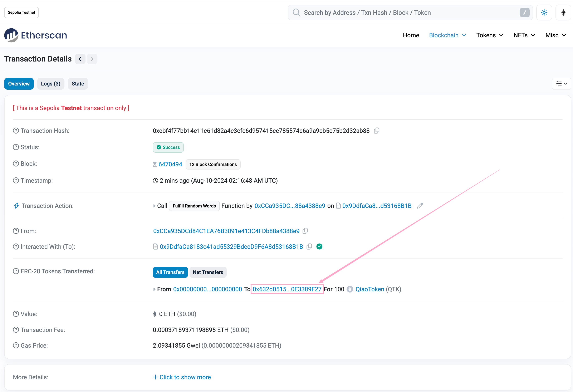Open full contract address 0x9DdfaCa8183c41ad55329BdeeD9F6A8d53168B1B
Screen dimensions: 573x392
coord(231,247)
